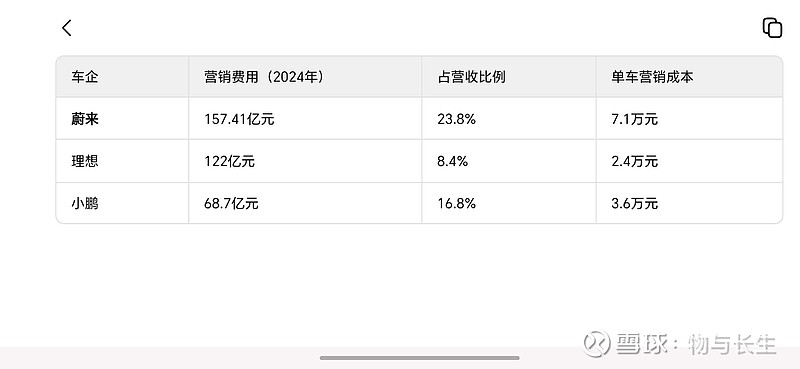Tap the 23.8% revenue ratio cell
Image resolution: width=800 pixels, height=369 pixels.
tap(456, 119)
